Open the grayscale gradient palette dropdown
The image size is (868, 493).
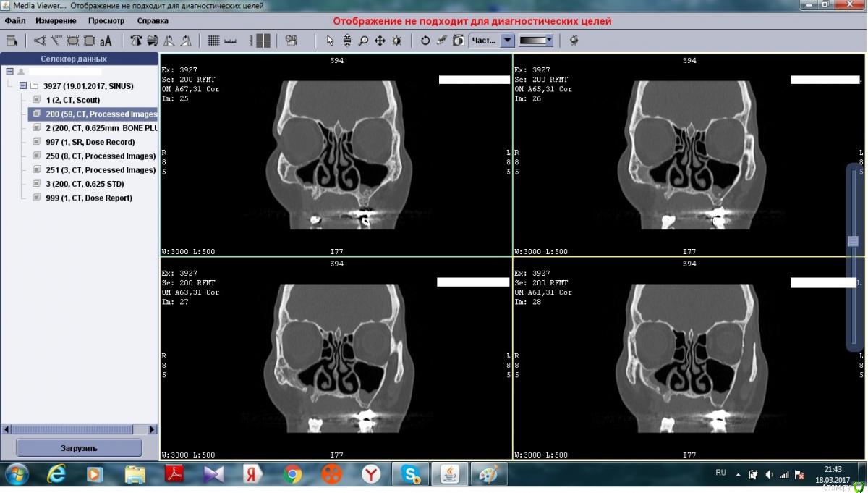click(x=550, y=41)
